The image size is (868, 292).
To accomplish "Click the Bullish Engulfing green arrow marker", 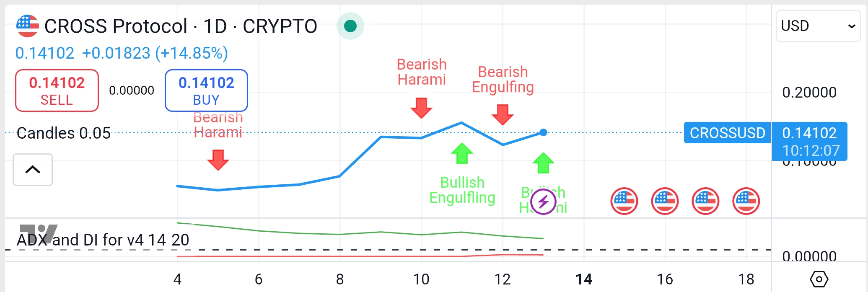I will pyautogui.click(x=462, y=154).
